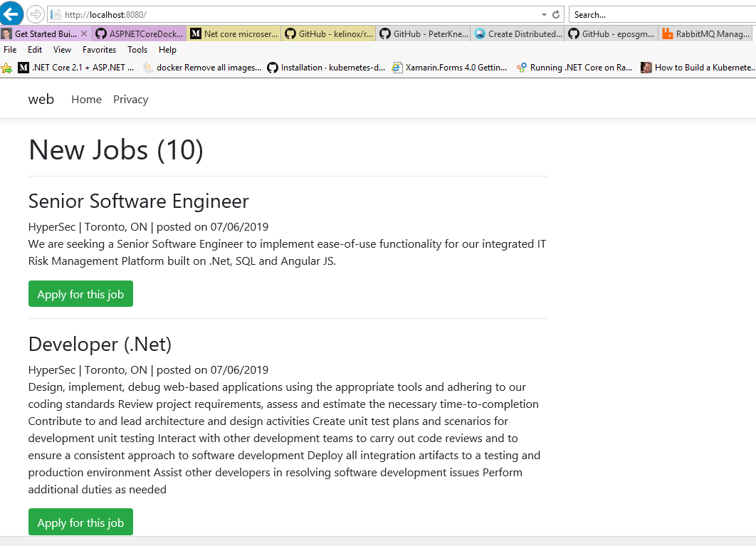Click the New Jobs (10) heading
756x546 pixels.
(116, 149)
